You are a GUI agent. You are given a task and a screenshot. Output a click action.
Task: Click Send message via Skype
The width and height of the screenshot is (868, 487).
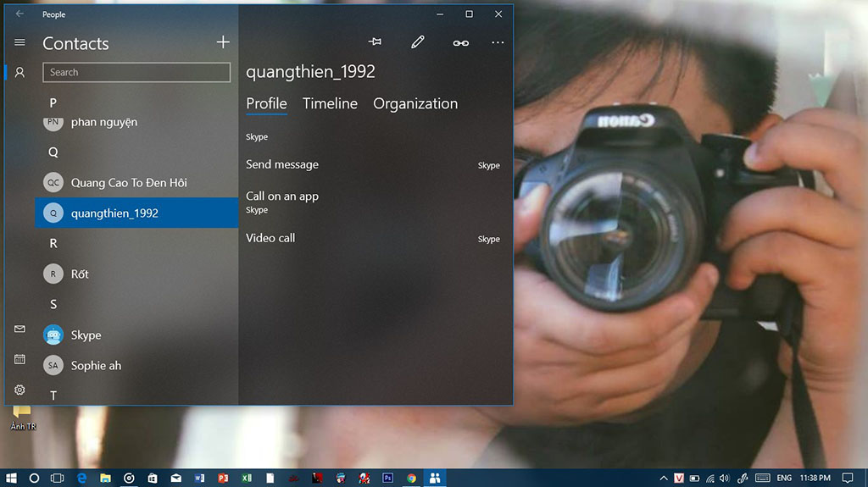pyautogui.click(x=282, y=164)
